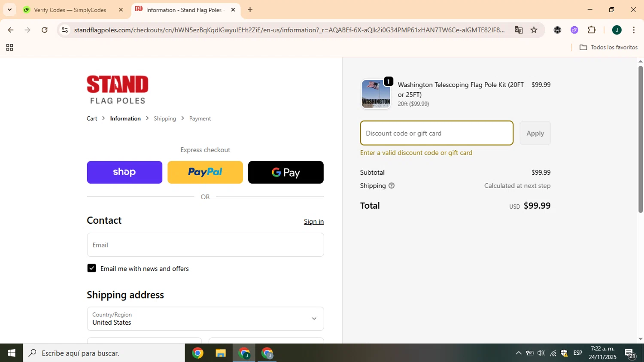Open the notification center icon

(630, 353)
